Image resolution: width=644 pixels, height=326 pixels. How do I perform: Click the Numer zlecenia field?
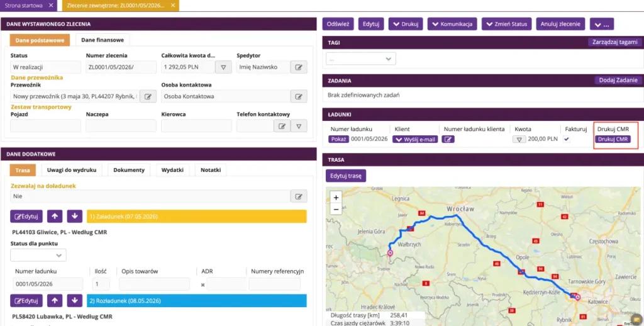coord(121,67)
